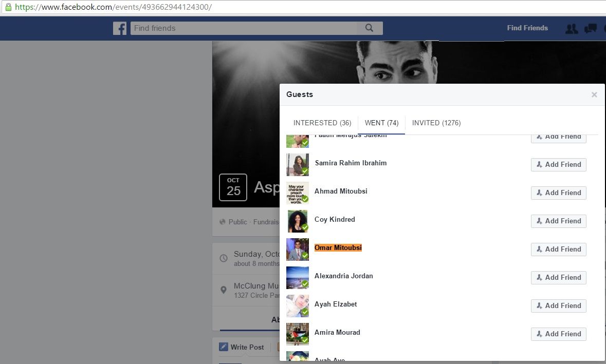Click the Facebook home logo
The height and width of the screenshot is (364, 606).
(120, 28)
